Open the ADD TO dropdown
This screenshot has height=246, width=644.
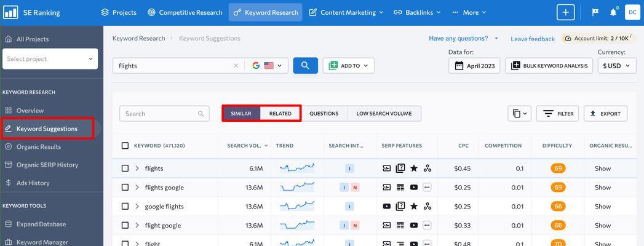[349, 65]
